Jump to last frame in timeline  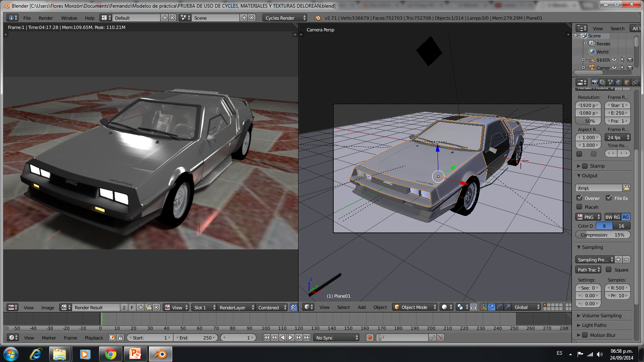click(x=307, y=338)
